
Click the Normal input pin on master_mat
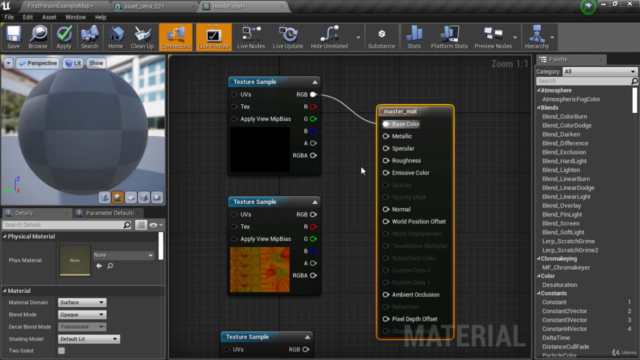pyautogui.click(x=386, y=209)
